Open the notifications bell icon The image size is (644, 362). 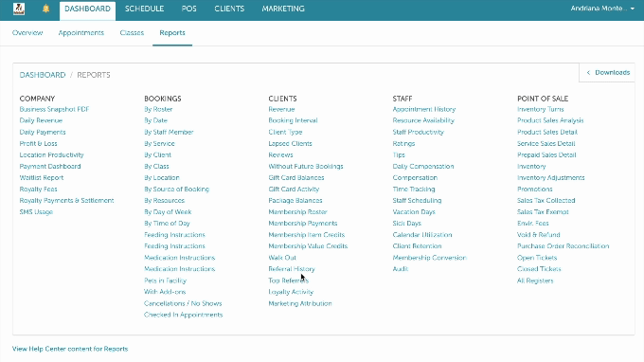[x=46, y=9]
